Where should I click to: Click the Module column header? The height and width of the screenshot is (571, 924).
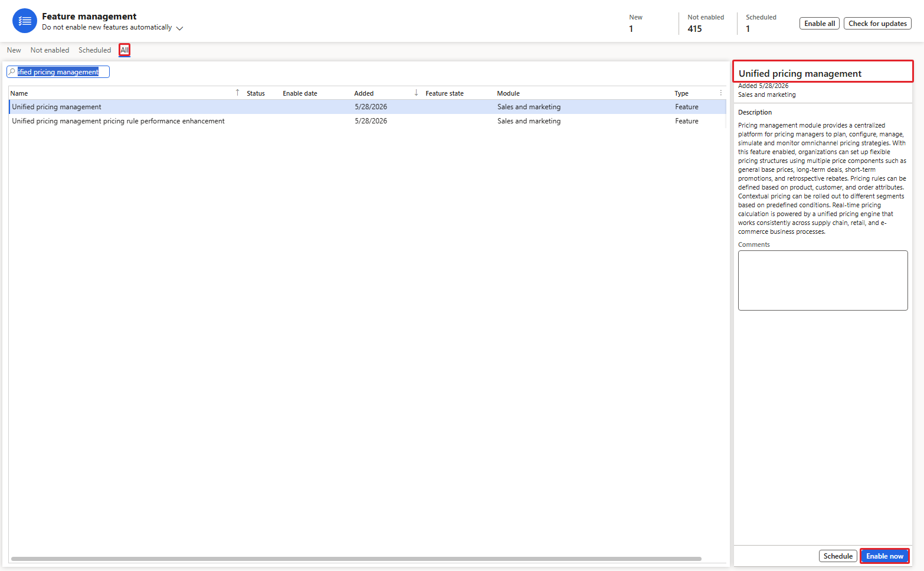[x=508, y=93]
